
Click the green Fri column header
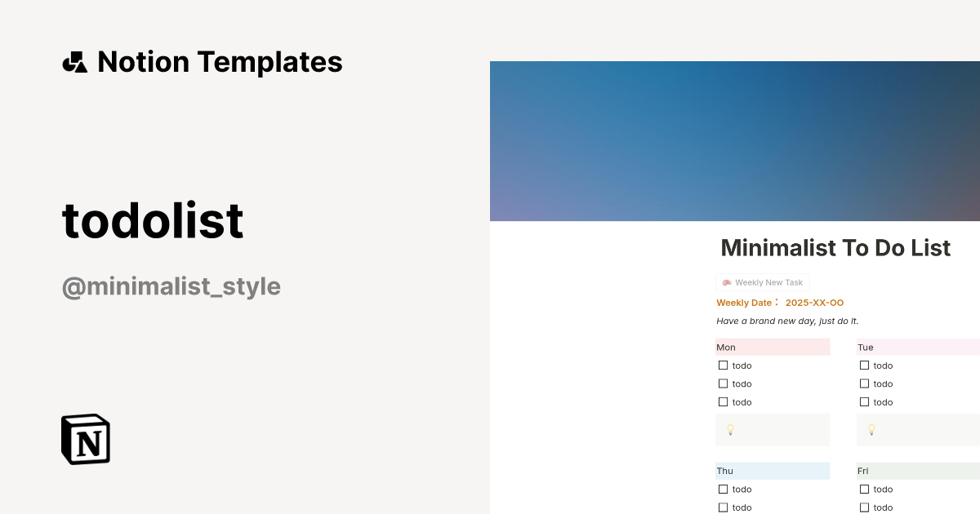[917, 471]
